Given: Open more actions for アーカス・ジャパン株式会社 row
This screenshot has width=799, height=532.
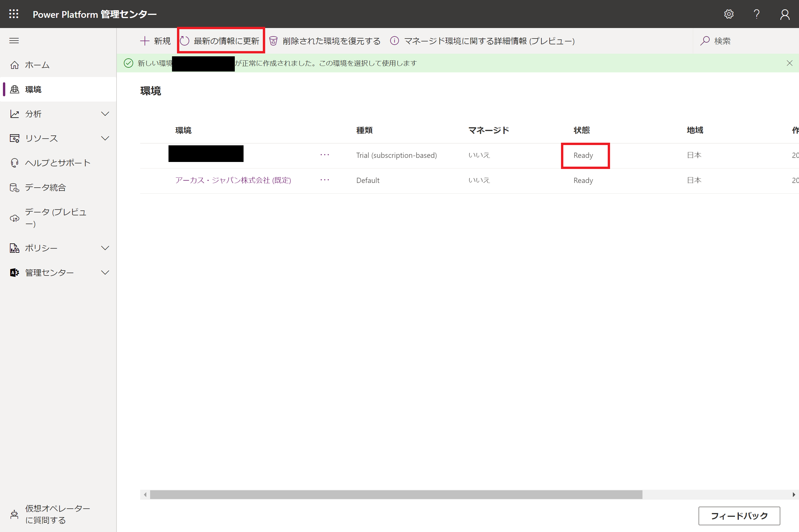Looking at the screenshot, I should click(325, 180).
